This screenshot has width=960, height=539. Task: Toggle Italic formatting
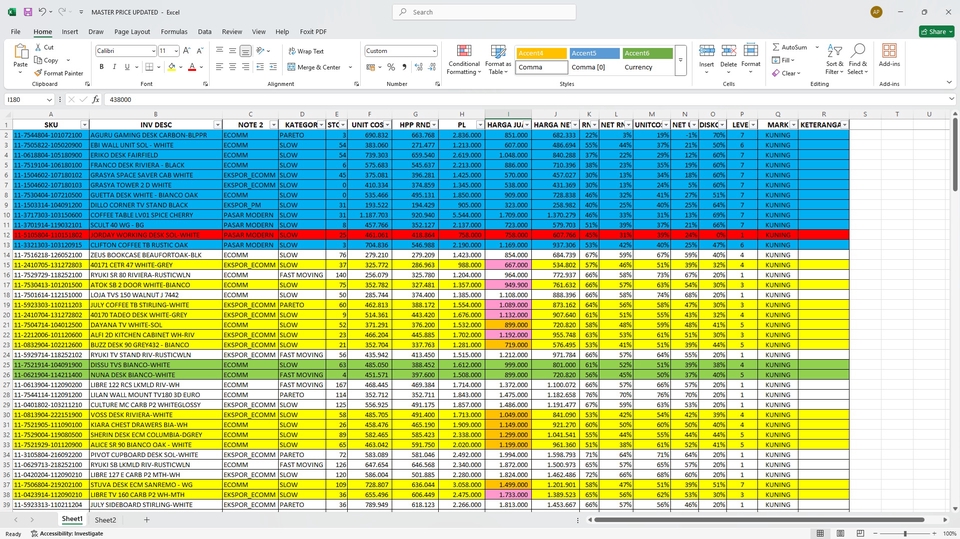pyautogui.click(x=114, y=67)
